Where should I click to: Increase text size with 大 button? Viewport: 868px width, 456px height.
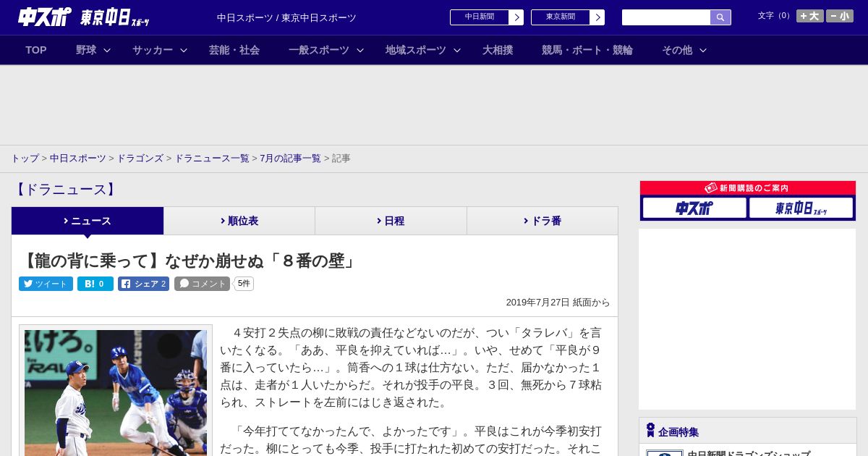pyautogui.click(x=809, y=16)
